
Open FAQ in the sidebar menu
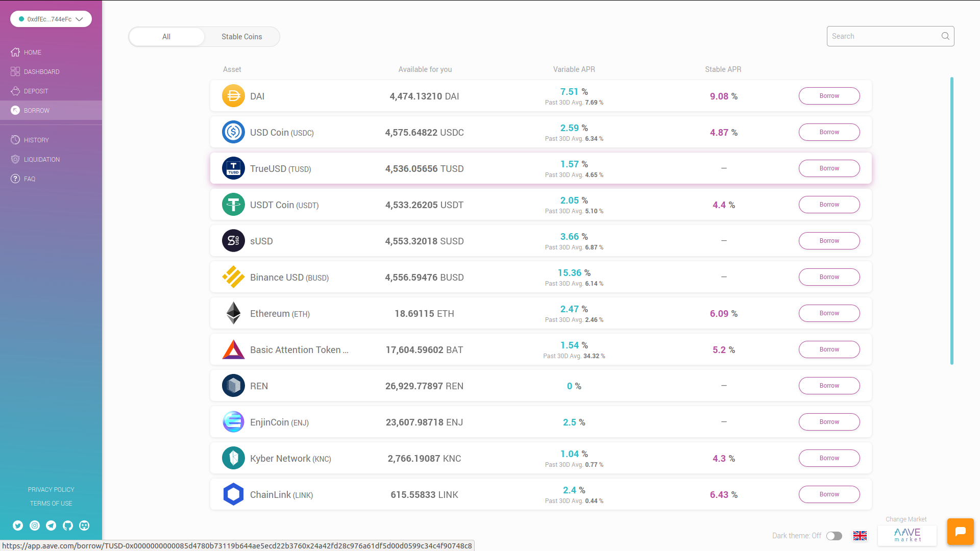point(30,179)
